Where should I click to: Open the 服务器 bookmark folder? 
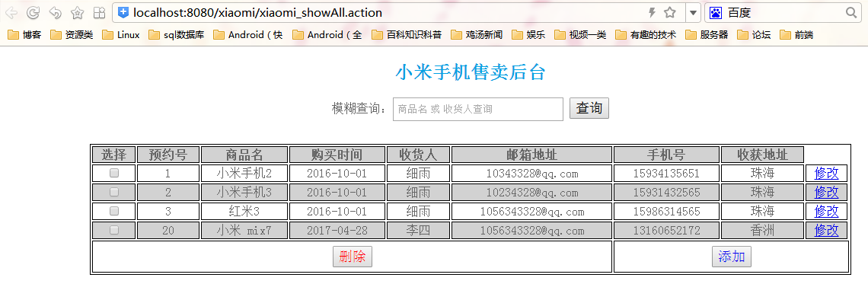[x=707, y=35]
